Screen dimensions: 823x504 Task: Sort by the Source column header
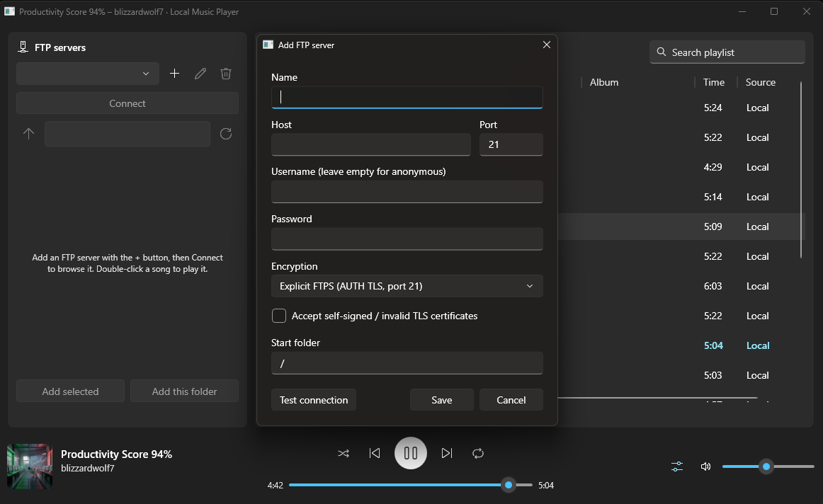[x=760, y=82]
